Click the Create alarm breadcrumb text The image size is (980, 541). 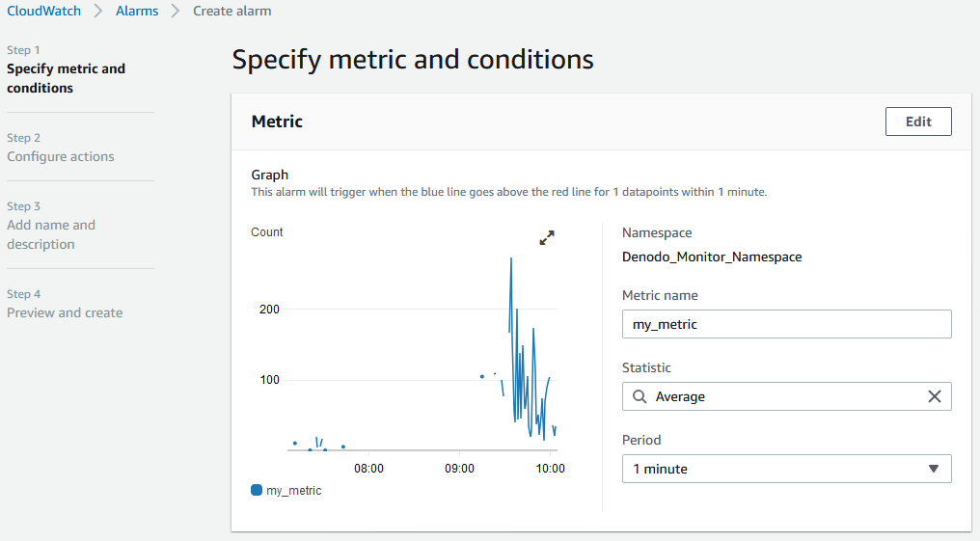point(231,11)
